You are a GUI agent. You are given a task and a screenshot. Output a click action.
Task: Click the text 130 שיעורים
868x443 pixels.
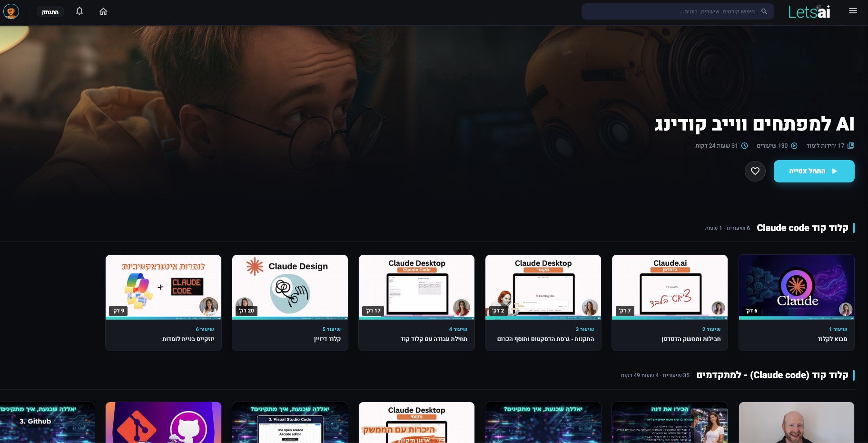[772, 146]
